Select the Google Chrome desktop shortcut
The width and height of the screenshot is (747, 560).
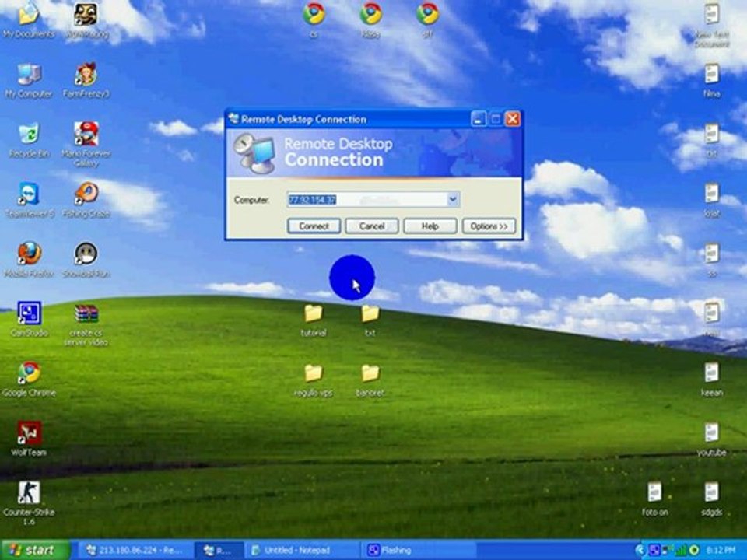click(x=29, y=379)
